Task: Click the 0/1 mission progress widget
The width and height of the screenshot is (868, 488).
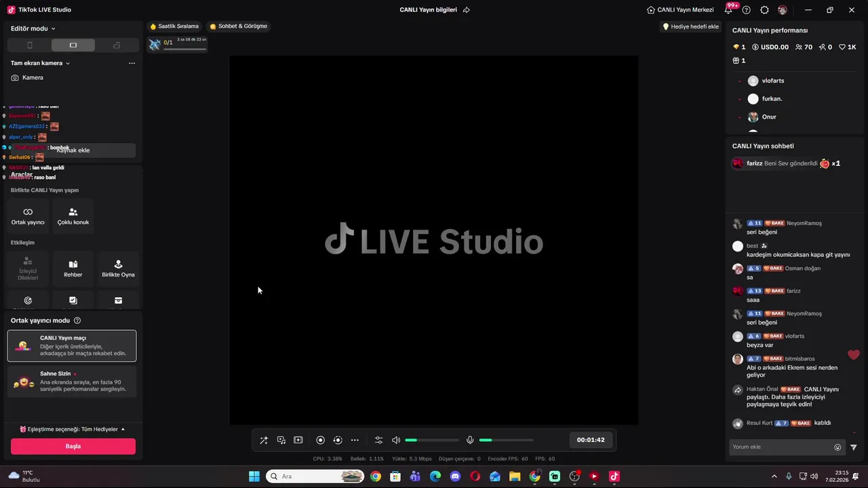Action: pos(178,44)
